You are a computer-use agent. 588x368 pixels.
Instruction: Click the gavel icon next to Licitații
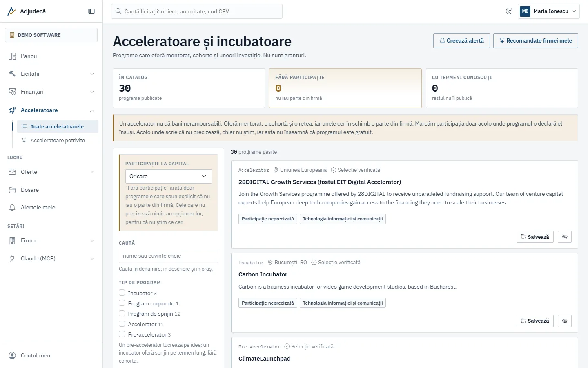tap(12, 74)
